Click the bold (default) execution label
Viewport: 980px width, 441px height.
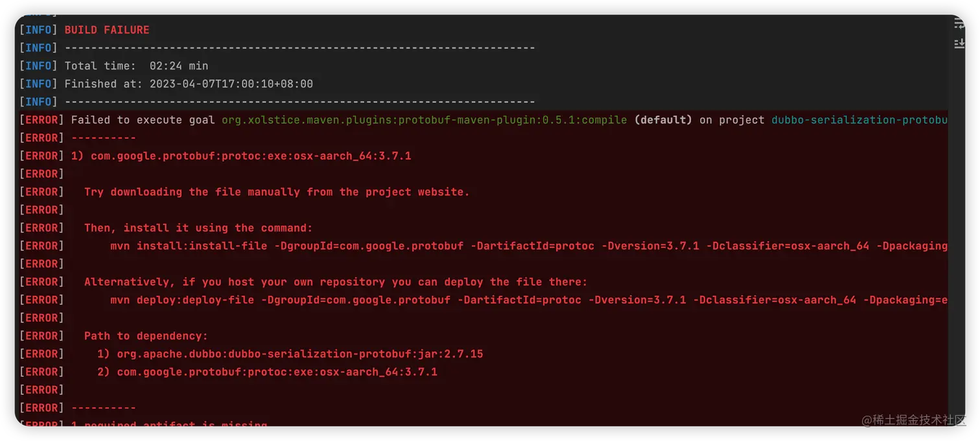tap(663, 120)
